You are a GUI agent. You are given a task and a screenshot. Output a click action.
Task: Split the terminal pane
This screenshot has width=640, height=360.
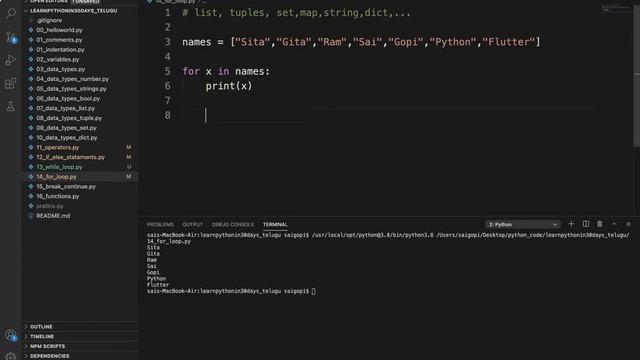click(586, 224)
